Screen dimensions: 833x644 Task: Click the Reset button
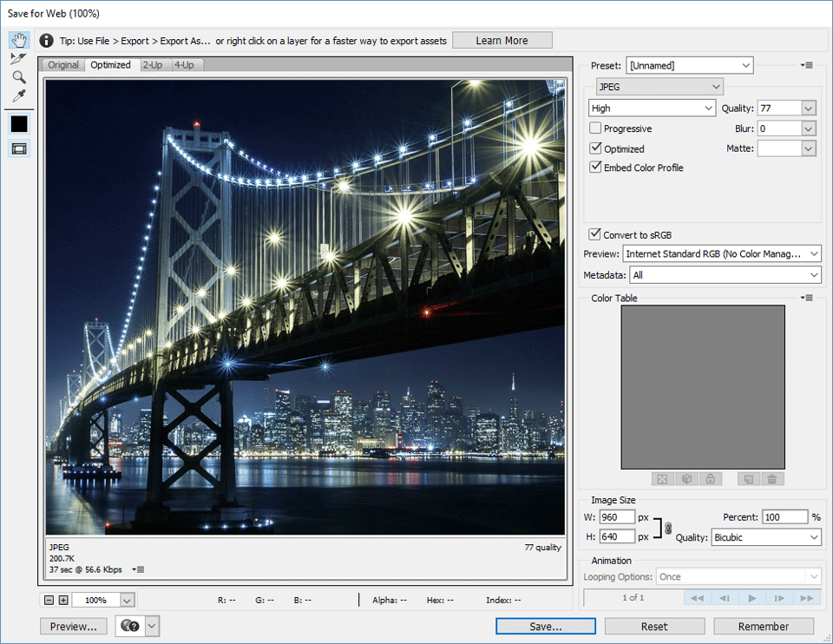click(654, 627)
